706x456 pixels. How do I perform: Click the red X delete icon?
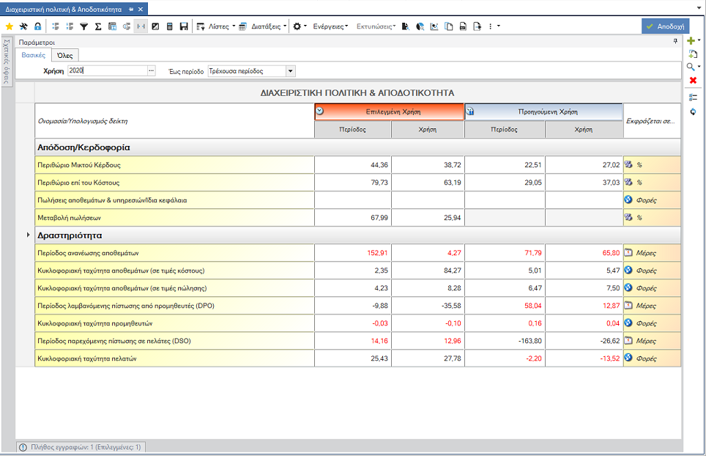point(693,80)
